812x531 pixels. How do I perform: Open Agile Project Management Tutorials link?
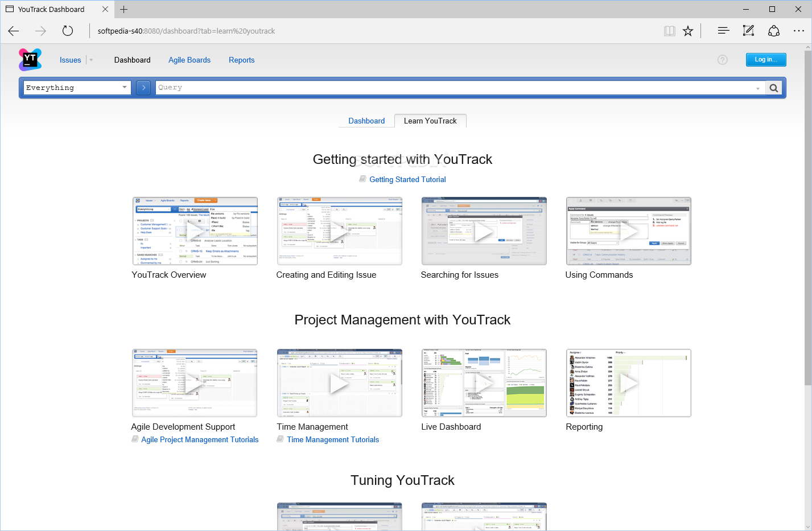click(x=200, y=439)
